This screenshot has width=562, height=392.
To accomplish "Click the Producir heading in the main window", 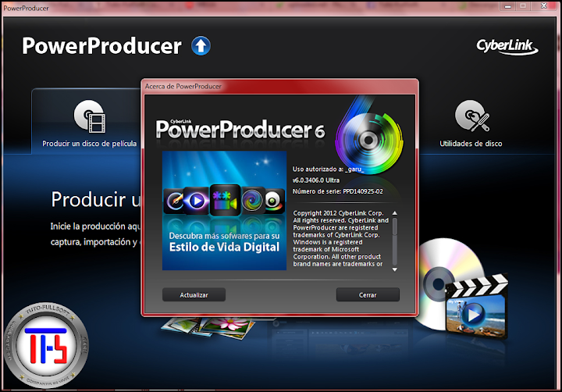I will click(95, 199).
